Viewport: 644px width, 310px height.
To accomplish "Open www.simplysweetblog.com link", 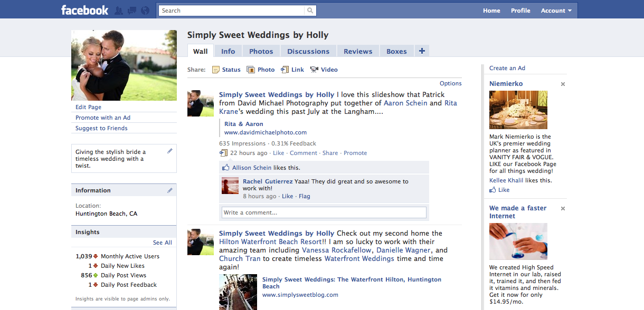I will click(300, 295).
